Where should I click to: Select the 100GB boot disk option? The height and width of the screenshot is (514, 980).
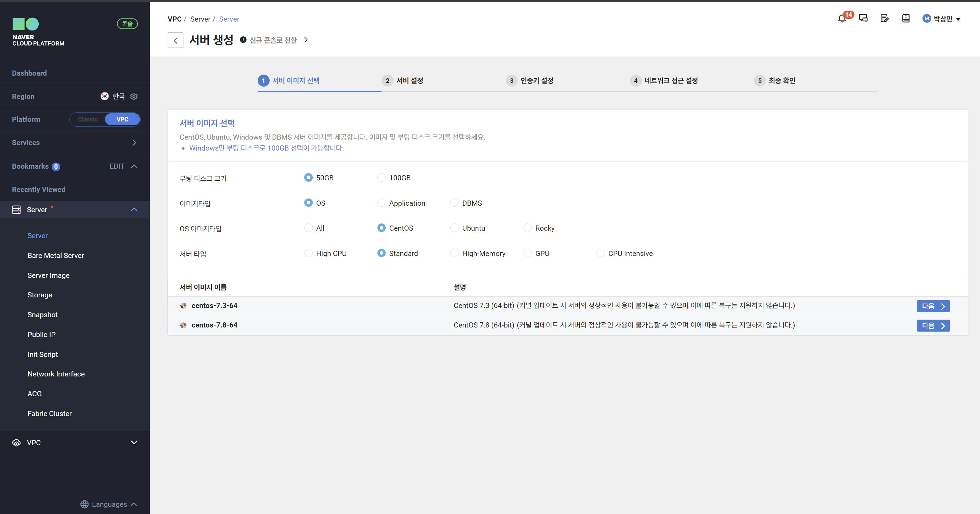pyautogui.click(x=381, y=178)
